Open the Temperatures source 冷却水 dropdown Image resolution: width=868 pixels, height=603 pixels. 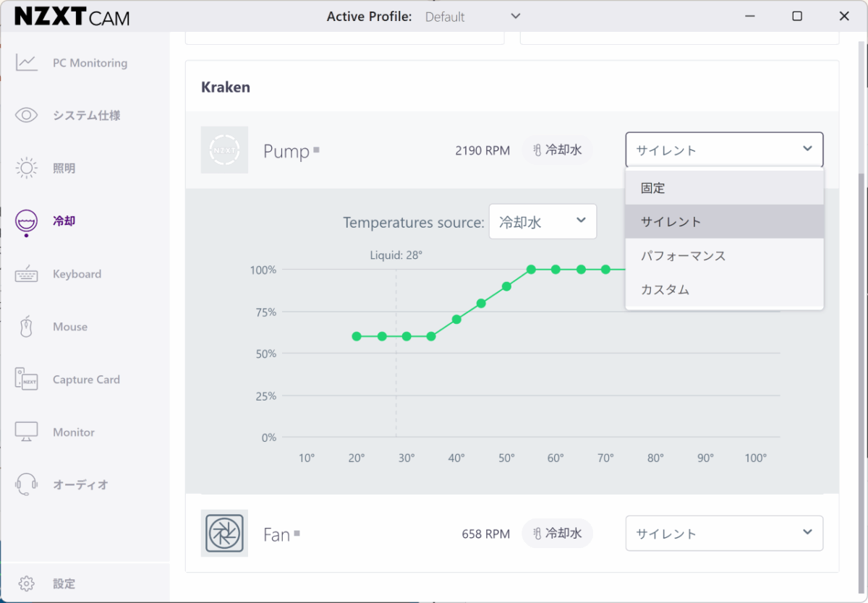coord(542,222)
